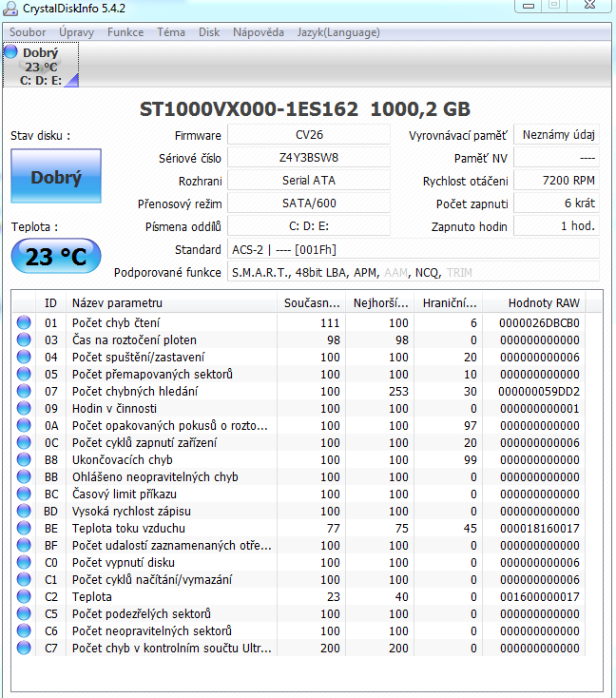The height and width of the screenshot is (698, 616).
Task: Click the 7200 RPM rotation field
Action: coord(556,181)
